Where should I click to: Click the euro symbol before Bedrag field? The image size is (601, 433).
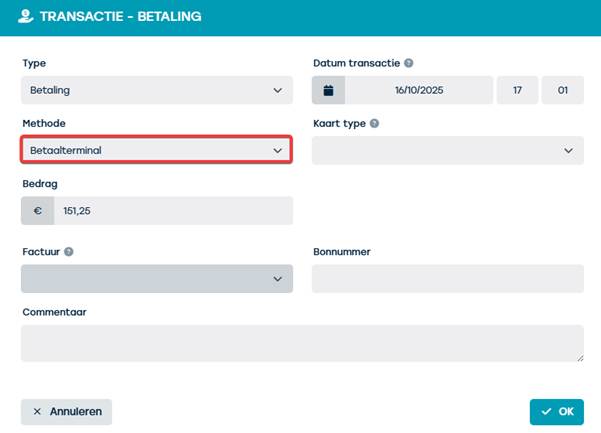coord(38,211)
